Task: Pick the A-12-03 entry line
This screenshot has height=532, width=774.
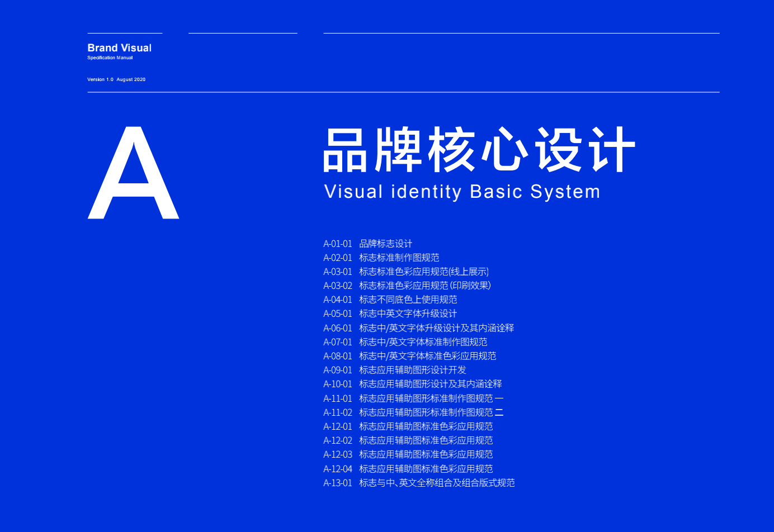Action: [x=408, y=454]
